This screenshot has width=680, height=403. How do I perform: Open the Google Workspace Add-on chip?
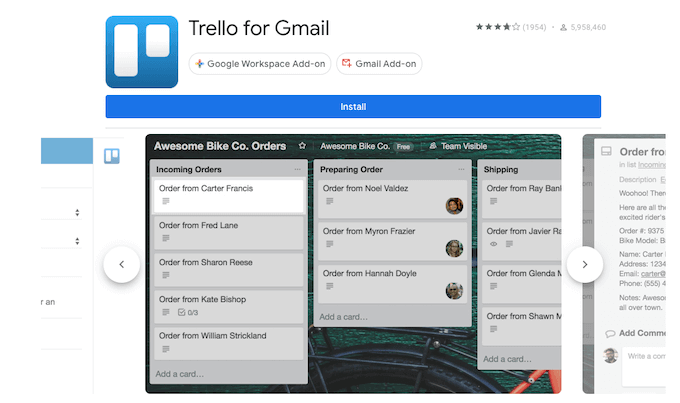(260, 64)
